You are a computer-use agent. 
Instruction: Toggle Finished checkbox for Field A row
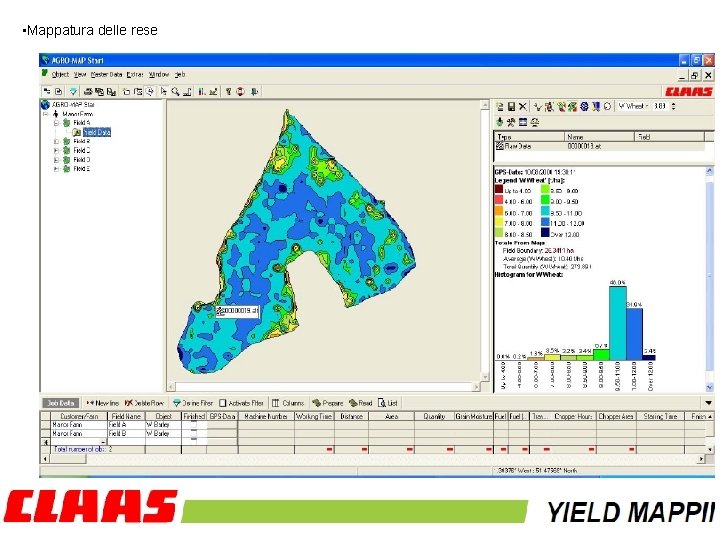point(194,425)
